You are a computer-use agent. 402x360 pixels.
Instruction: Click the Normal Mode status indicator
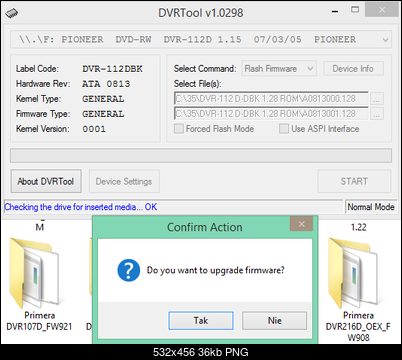click(x=371, y=207)
